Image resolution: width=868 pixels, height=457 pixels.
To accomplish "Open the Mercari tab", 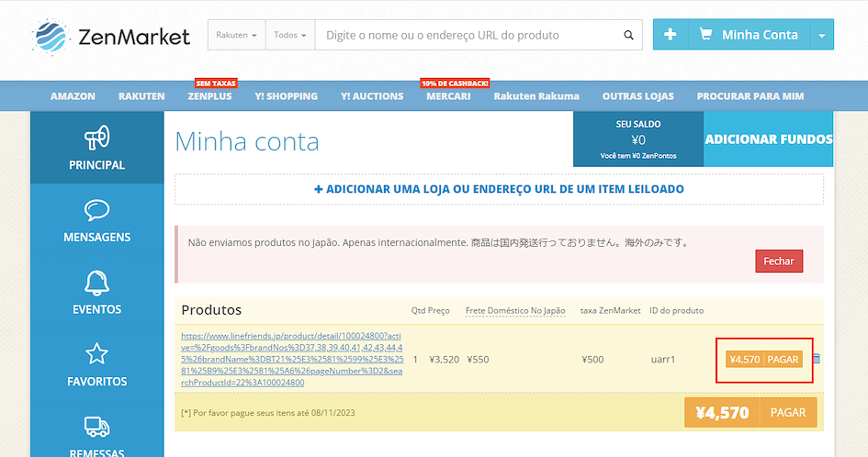I will pyautogui.click(x=448, y=96).
